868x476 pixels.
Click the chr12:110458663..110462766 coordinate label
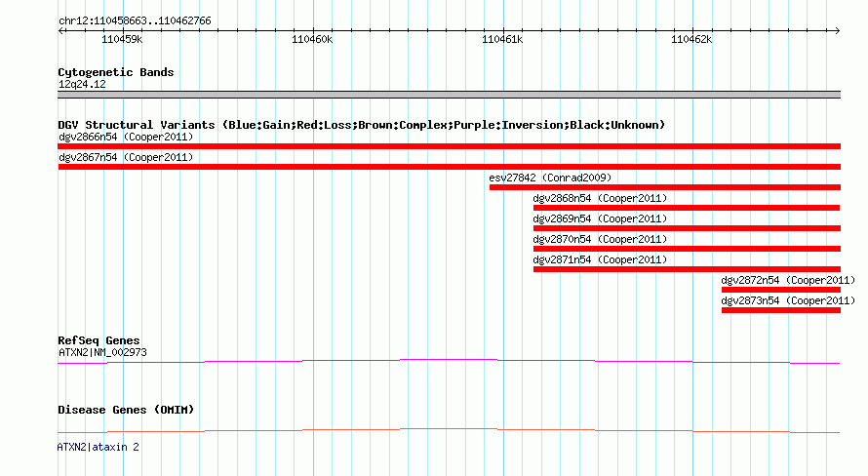pyautogui.click(x=135, y=21)
